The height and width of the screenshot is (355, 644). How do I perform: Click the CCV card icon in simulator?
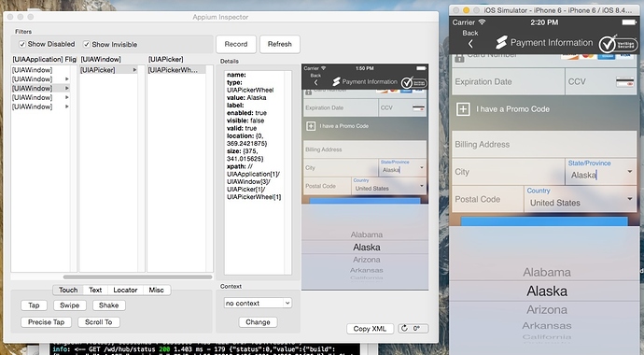(x=624, y=82)
